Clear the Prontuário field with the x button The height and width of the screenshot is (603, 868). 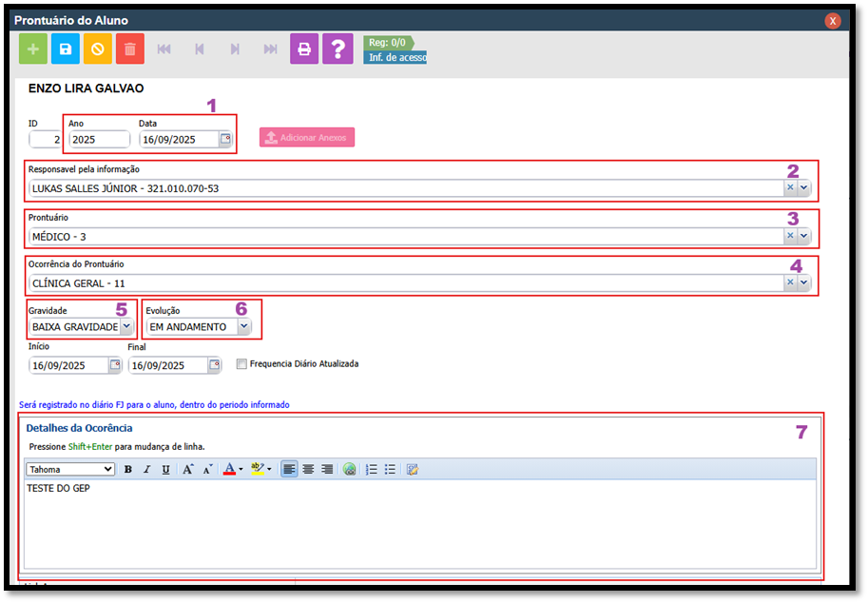click(789, 236)
